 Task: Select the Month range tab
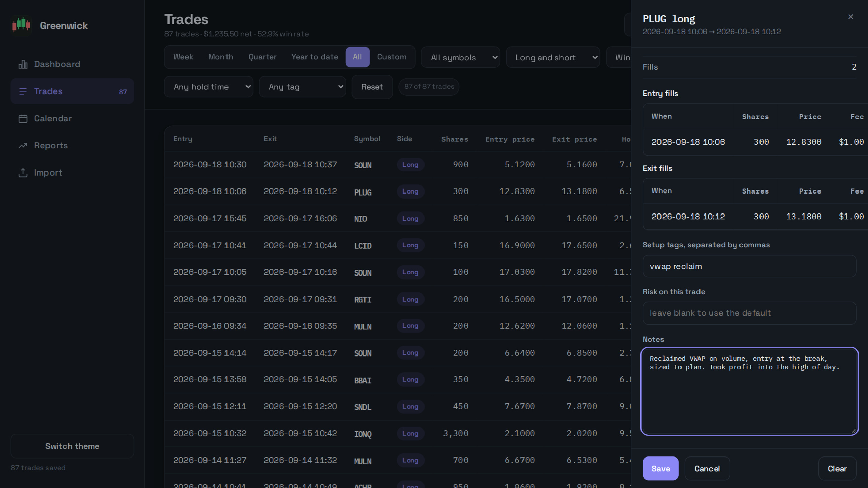[x=220, y=57]
